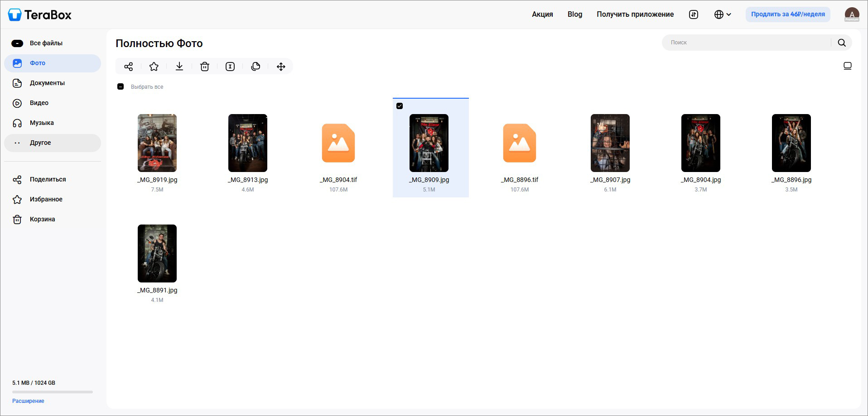Toggle the Выбрать все checkbox
868x416 pixels.
(121, 86)
